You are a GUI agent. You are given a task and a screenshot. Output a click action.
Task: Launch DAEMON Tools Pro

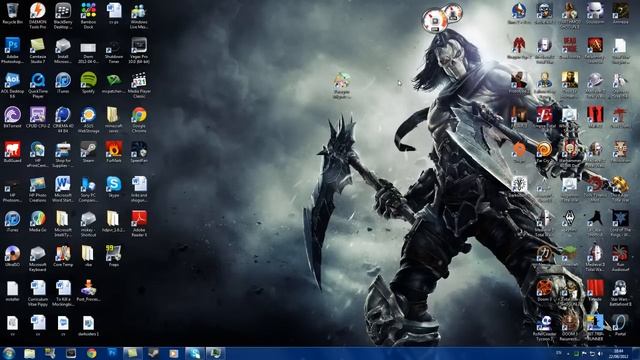38,16
